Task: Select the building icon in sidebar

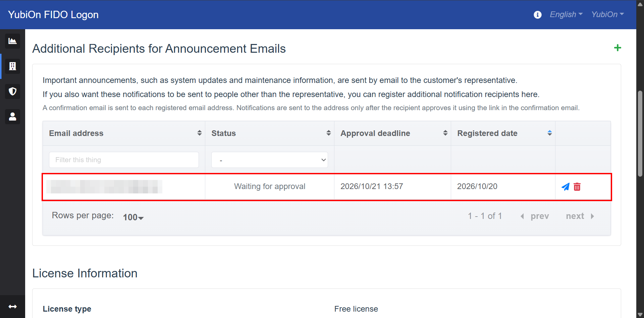Action: pyautogui.click(x=12, y=66)
